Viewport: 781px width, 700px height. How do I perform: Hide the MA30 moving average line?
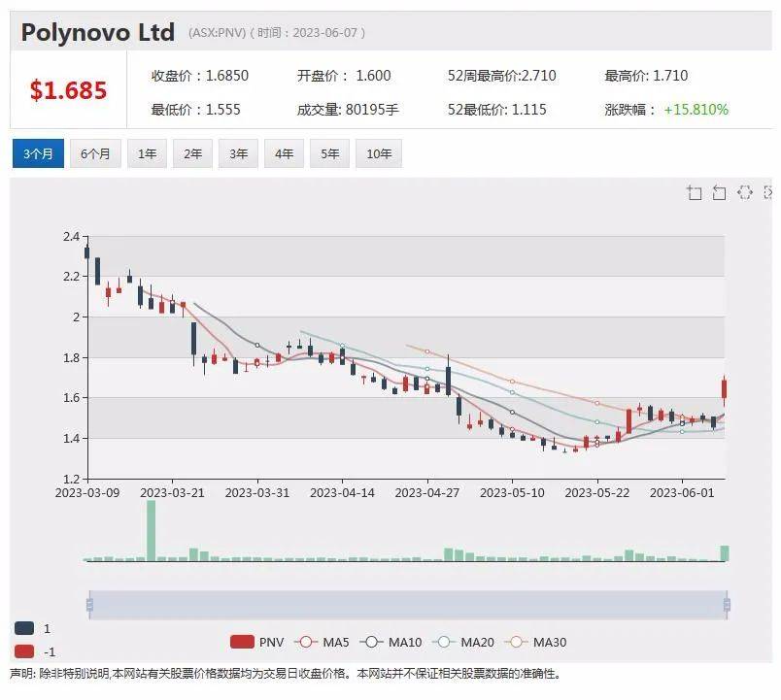[x=535, y=642]
